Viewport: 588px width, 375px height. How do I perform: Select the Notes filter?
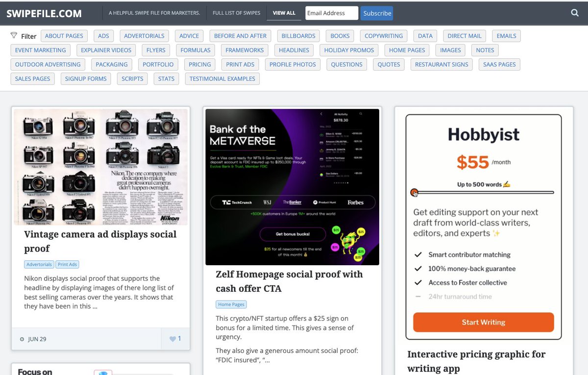click(485, 50)
